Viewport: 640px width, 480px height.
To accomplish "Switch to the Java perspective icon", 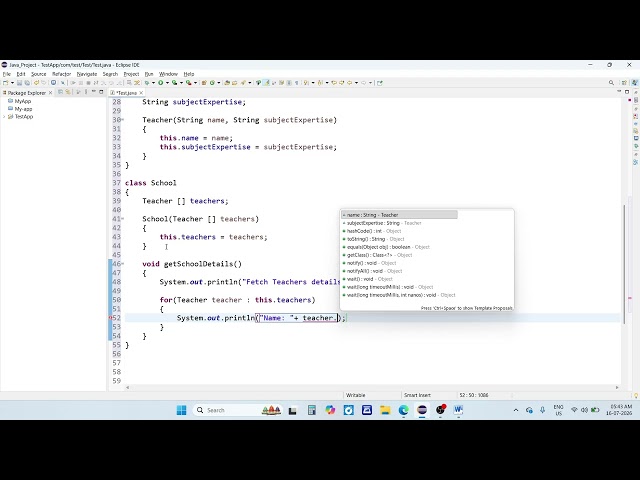I will [635, 83].
